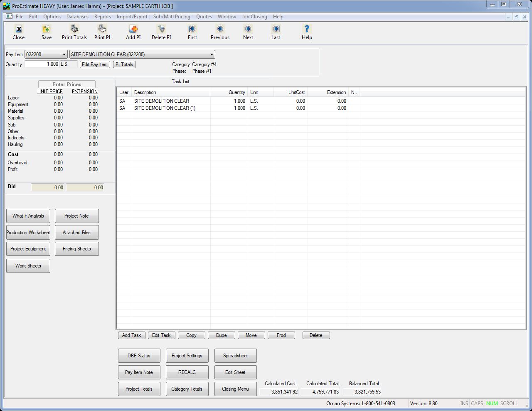This screenshot has width=532, height=411.
Task: Click the Dupe button
Action: click(x=222, y=335)
